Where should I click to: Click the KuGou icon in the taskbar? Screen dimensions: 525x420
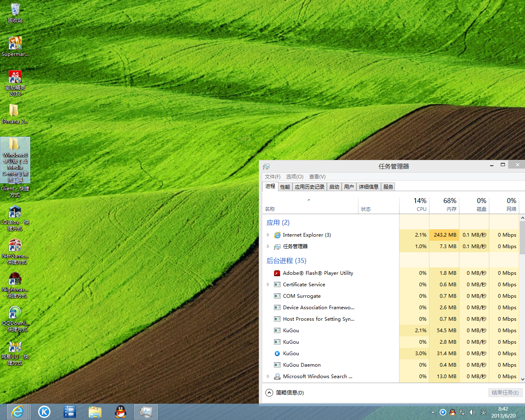pos(44,412)
